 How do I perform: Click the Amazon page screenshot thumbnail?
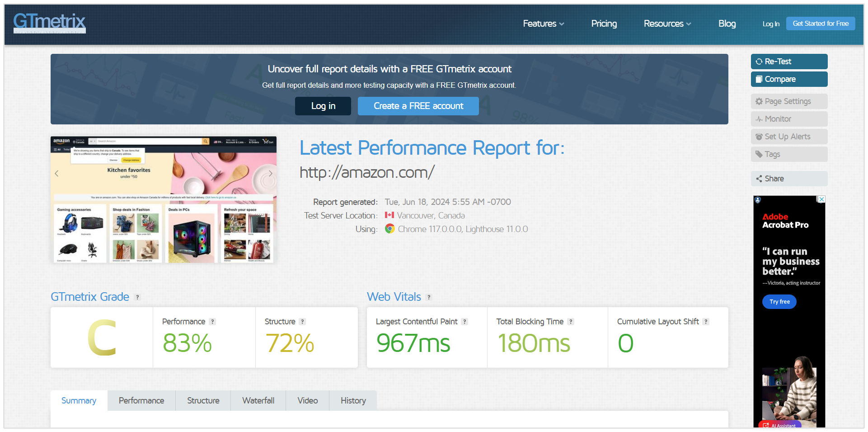click(163, 199)
